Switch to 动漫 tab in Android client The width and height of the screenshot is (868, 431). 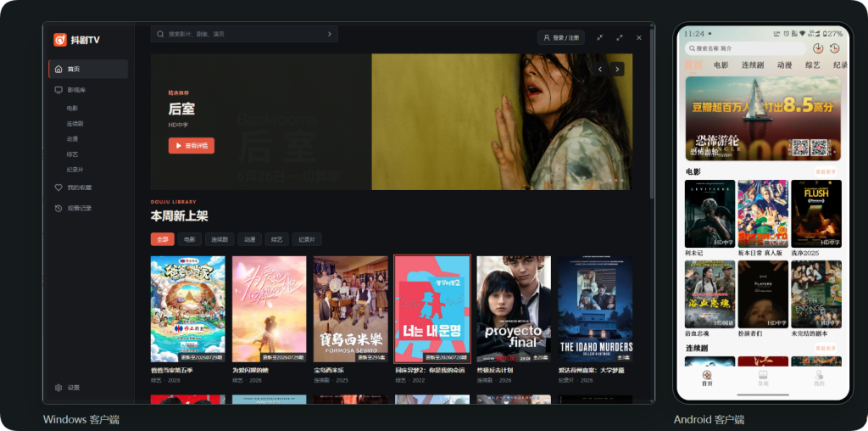coord(784,65)
